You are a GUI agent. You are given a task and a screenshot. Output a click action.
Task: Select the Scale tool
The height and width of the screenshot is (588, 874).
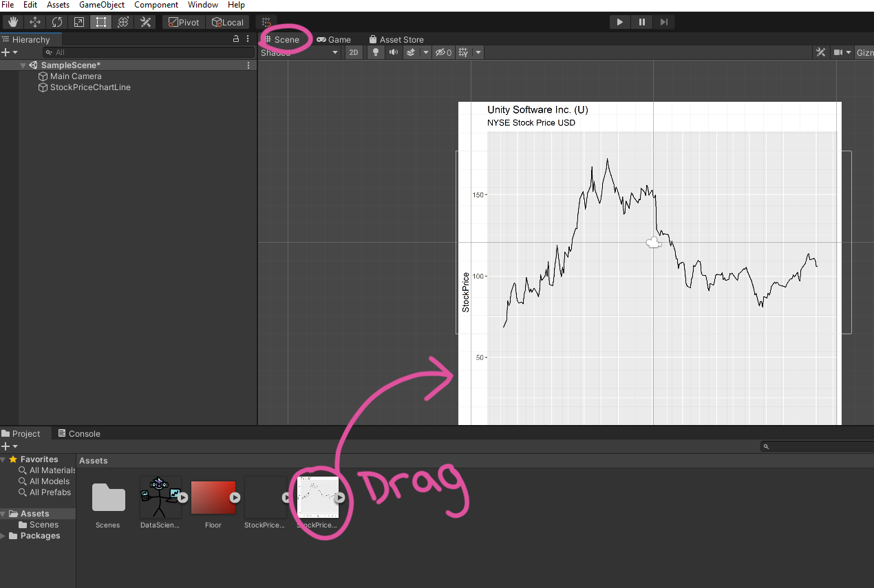[x=79, y=22]
